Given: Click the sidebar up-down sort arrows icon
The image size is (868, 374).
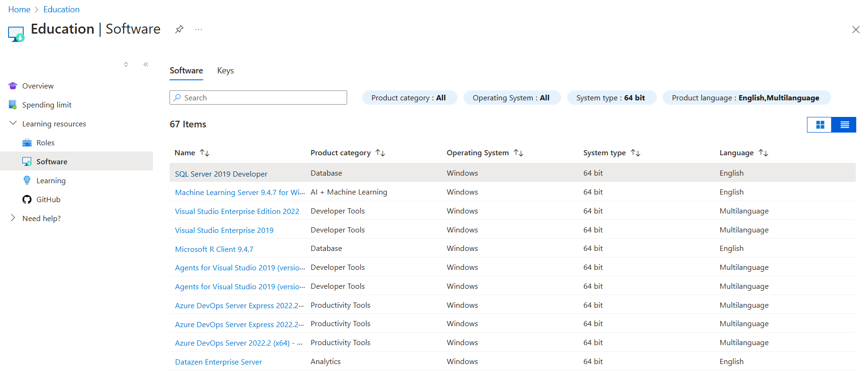Looking at the screenshot, I should (126, 64).
